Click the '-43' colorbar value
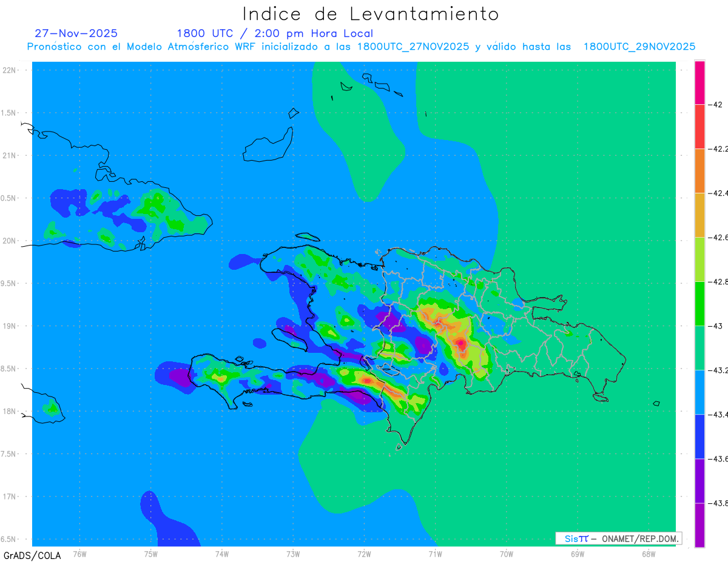This screenshot has height=562, width=728. [x=716, y=326]
